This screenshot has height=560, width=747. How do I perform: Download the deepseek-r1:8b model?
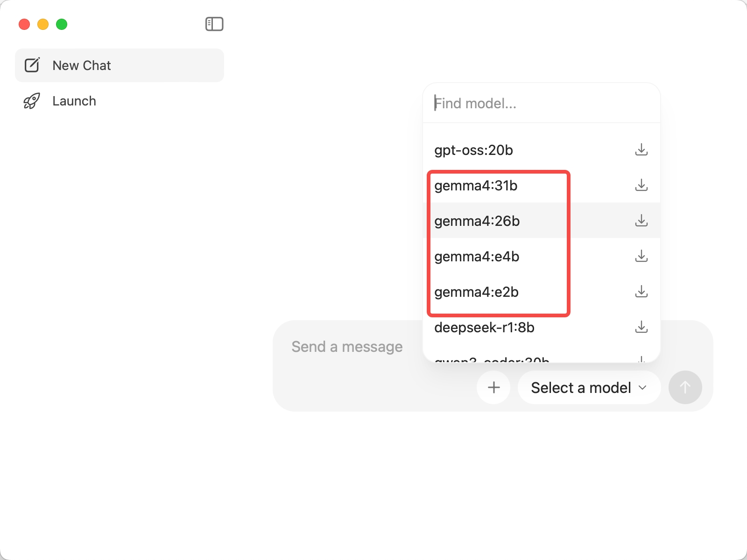click(641, 327)
